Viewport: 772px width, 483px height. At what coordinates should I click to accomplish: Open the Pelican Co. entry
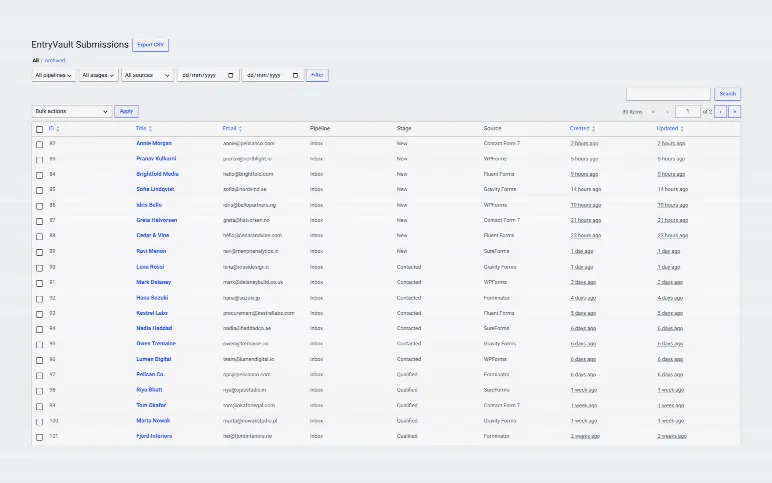point(150,374)
